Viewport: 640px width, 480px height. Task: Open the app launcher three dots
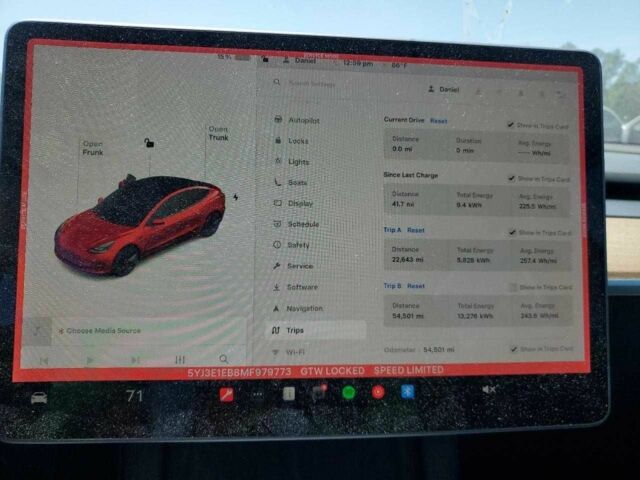pos(258,394)
